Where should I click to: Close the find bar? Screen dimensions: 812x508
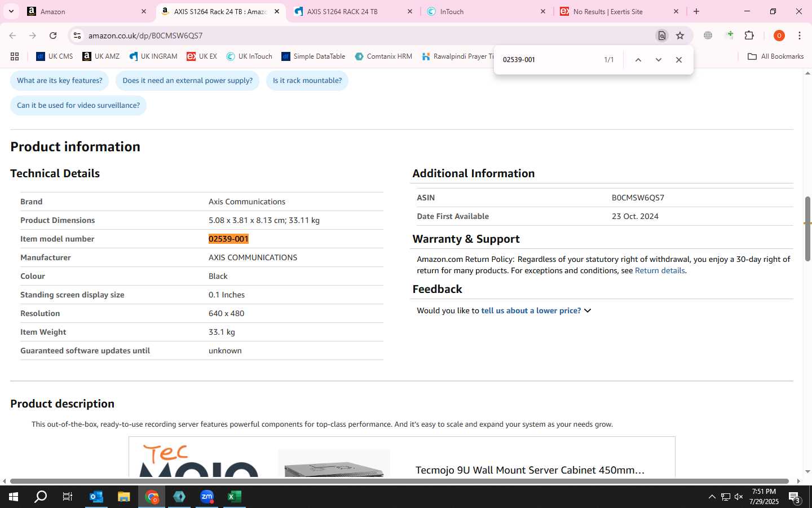pyautogui.click(x=679, y=60)
